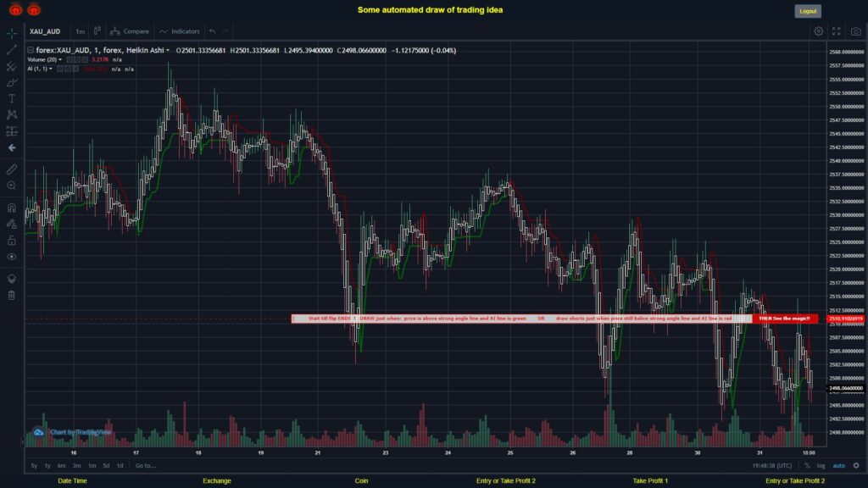Toggle lock all drawing tools
Screen dimensions: 868x488
12,241
